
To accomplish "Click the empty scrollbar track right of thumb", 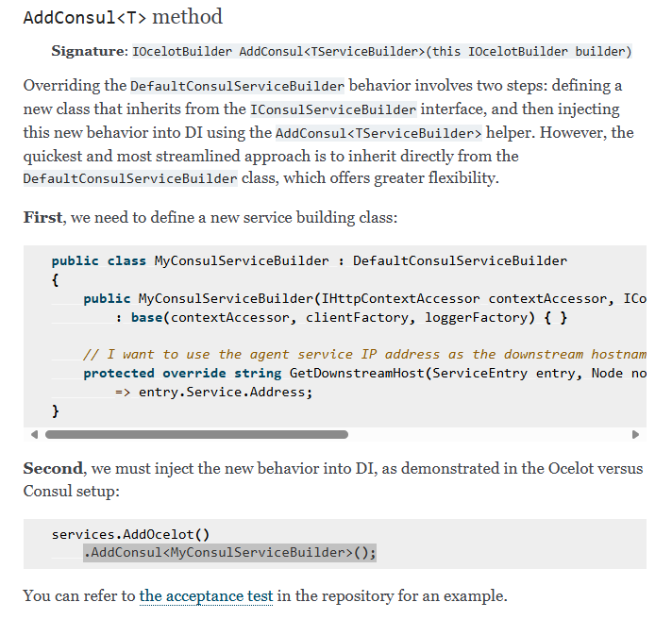I will point(490,434).
